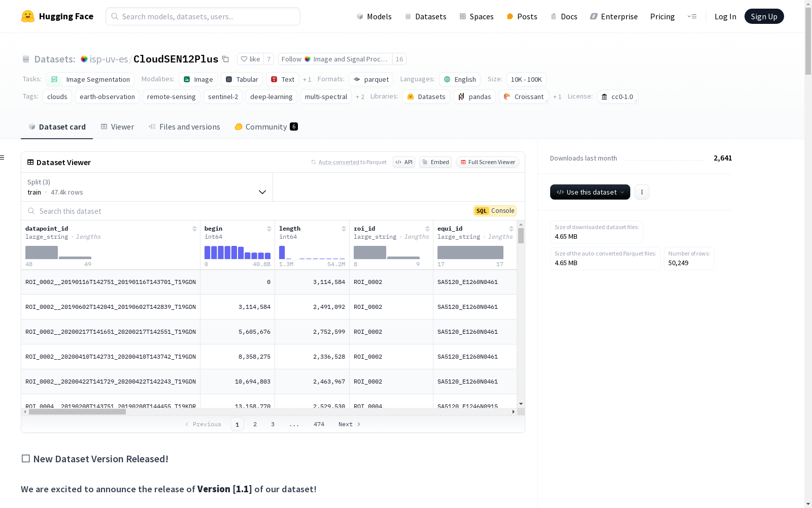Screen dimensions: 812x508
Task: Open Docs in the top navigation
Action: point(564,16)
